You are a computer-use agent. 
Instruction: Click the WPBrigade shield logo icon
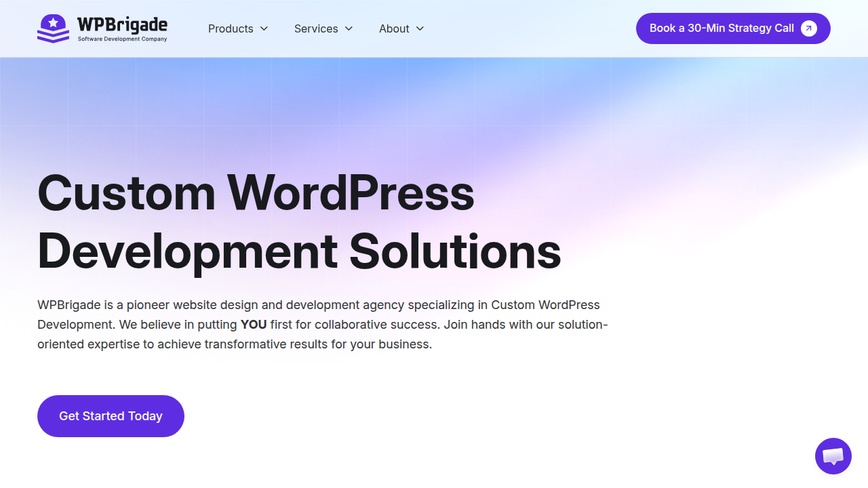[x=53, y=28]
